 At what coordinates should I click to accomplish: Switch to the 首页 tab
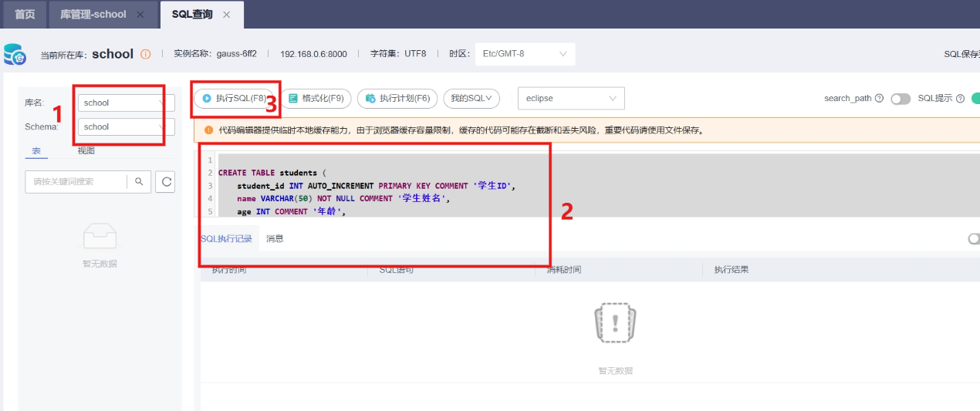pyautogui.click(x=25, y=15)
